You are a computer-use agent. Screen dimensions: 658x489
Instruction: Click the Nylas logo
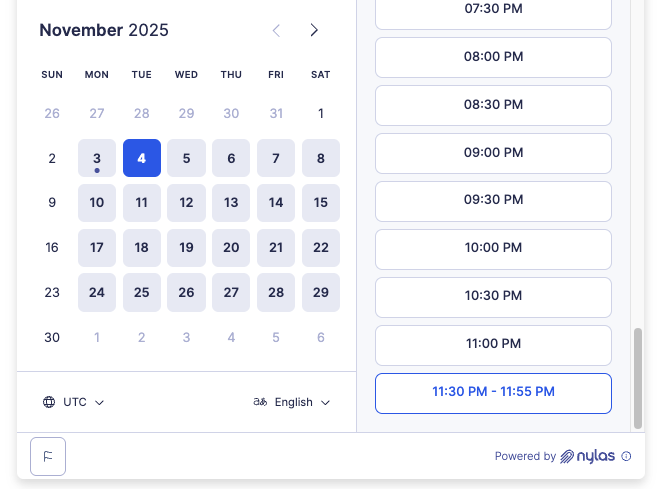point(588,456)
